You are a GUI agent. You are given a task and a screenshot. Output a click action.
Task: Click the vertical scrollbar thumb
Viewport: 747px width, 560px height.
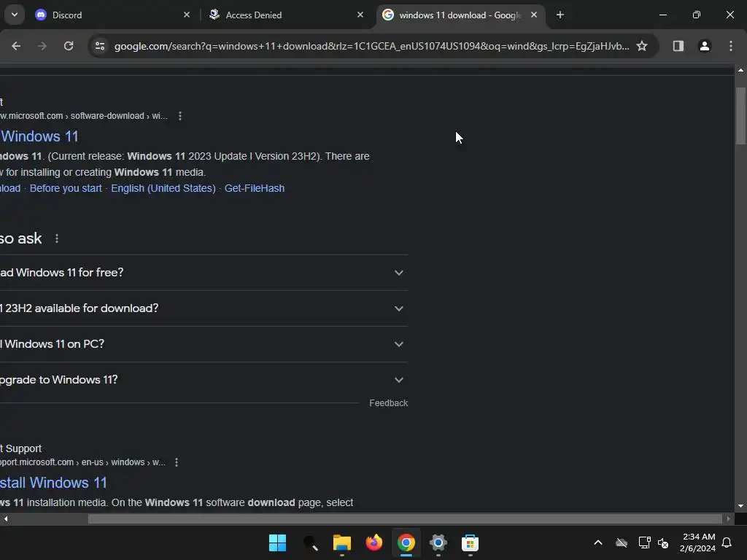[x=740, y=116]
